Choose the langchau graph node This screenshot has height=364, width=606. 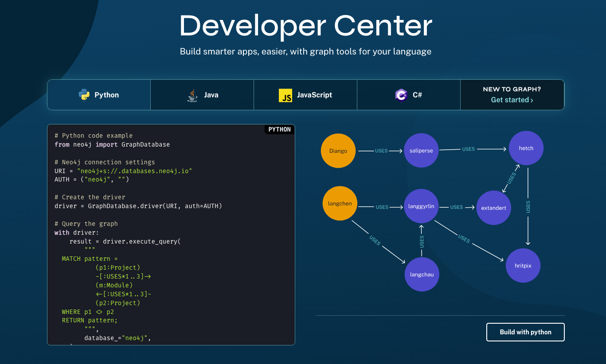[422, 275]
